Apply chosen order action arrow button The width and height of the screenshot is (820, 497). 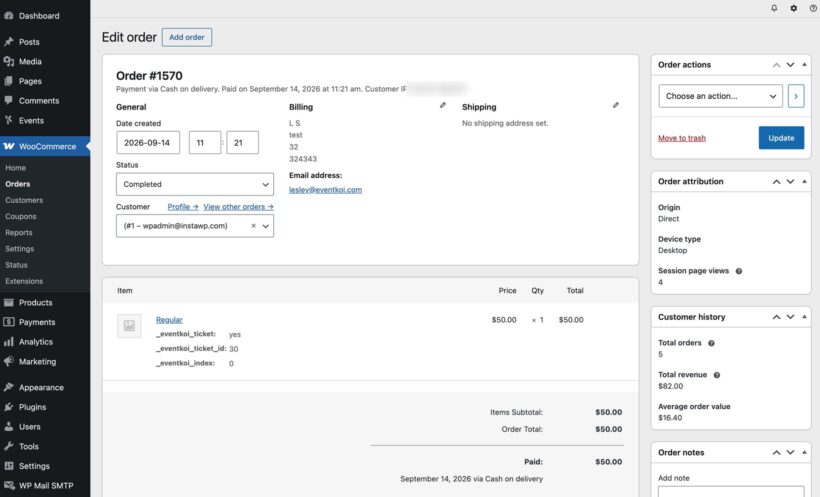click(x=796, y=96)
